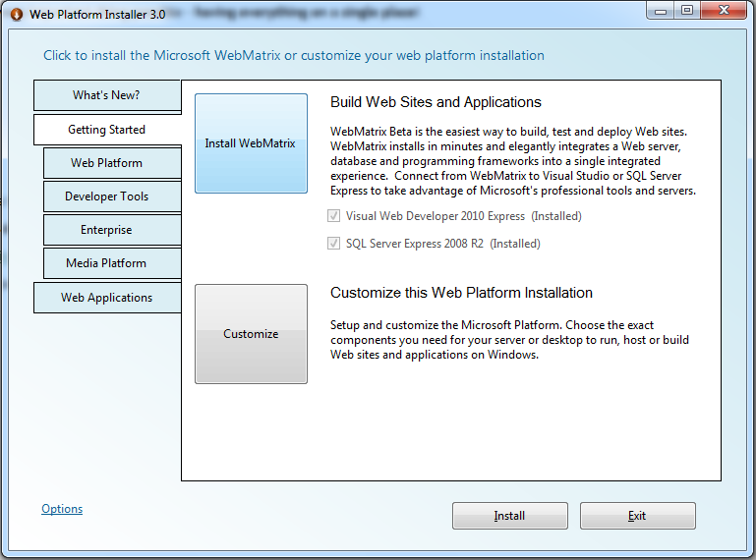
Task: Close the Web Platform Installer window
Action: point(724,11)
